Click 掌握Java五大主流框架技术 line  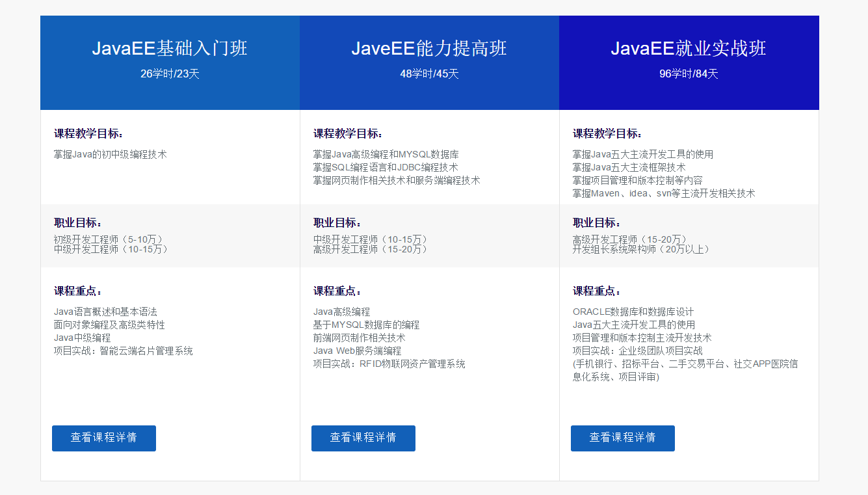point(629,167)
